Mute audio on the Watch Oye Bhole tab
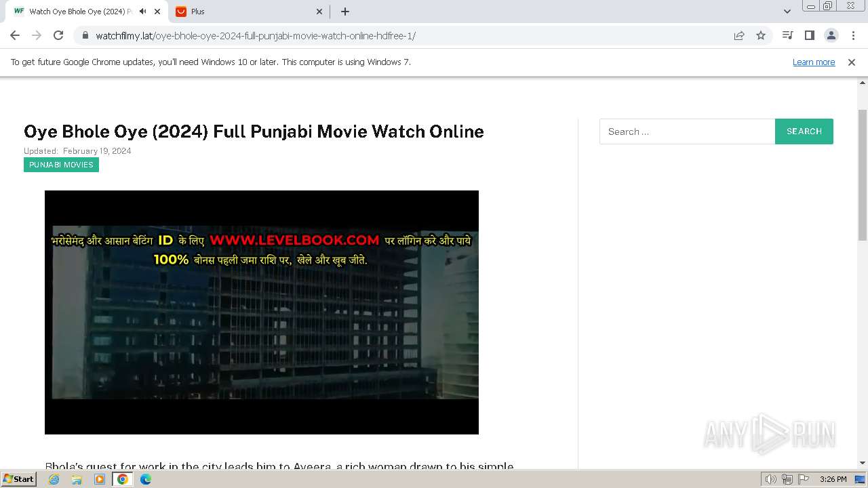This screenshot has width=868, height=488. pos(142,12)
